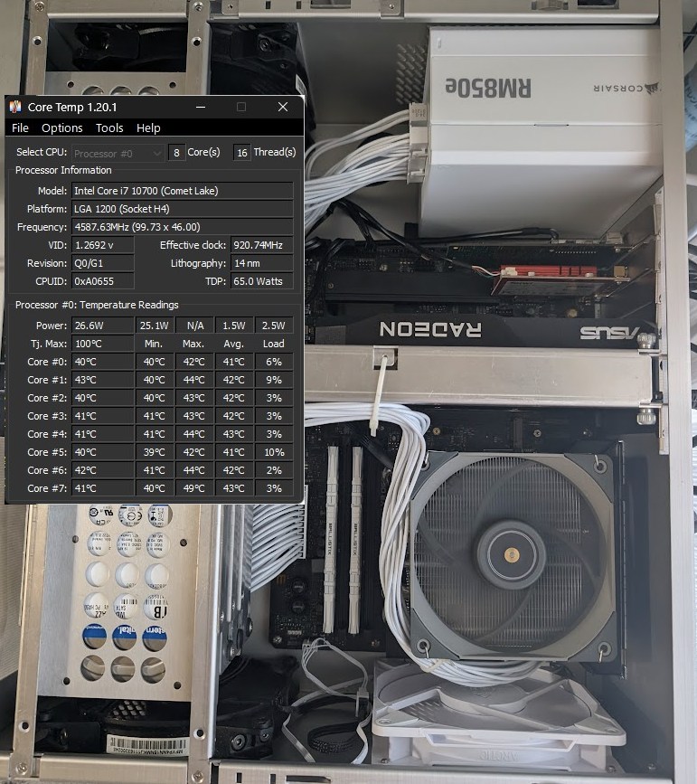
Task: Click the Processor #0: Temperature Readings label
Action: tap(97, 305)
